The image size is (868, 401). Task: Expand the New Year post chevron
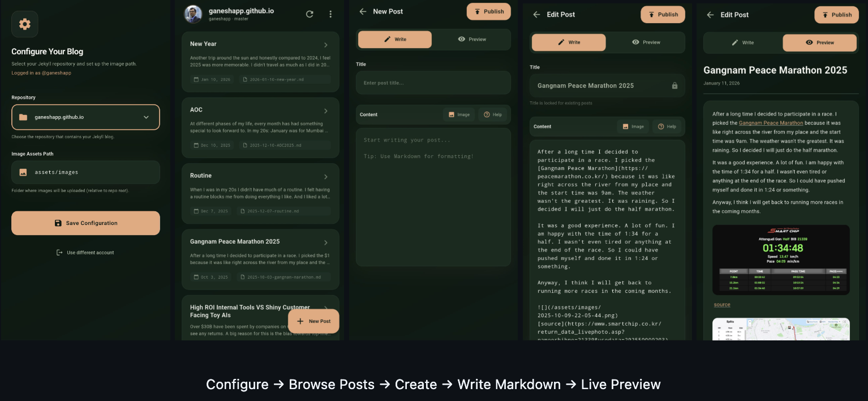point(326,45)
